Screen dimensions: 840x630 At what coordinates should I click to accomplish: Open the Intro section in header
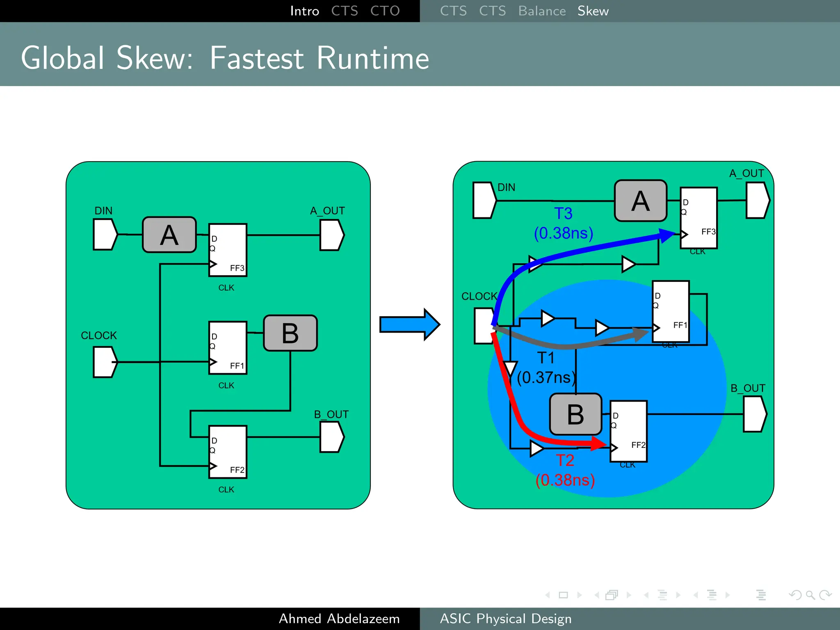(x=304, y=11)
